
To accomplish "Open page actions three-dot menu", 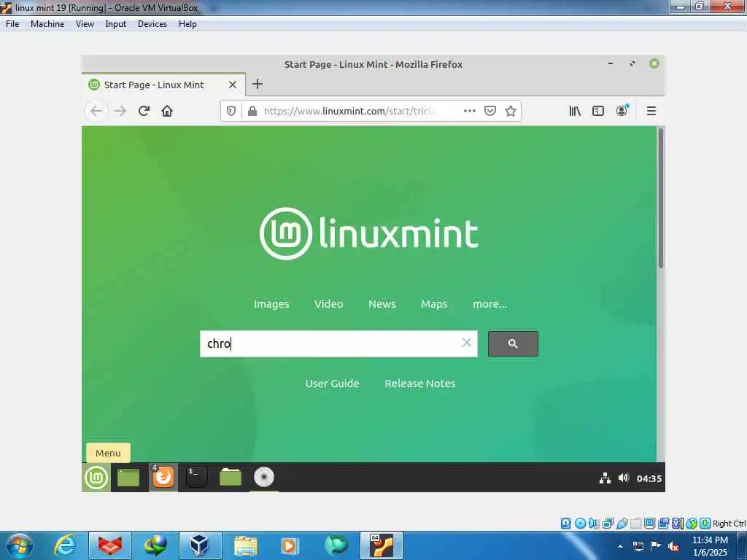I will point(470,111).
